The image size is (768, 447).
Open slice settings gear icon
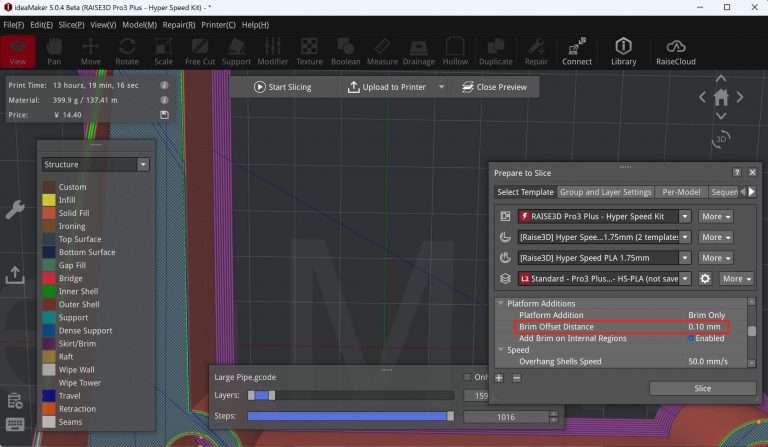(705, 279)
